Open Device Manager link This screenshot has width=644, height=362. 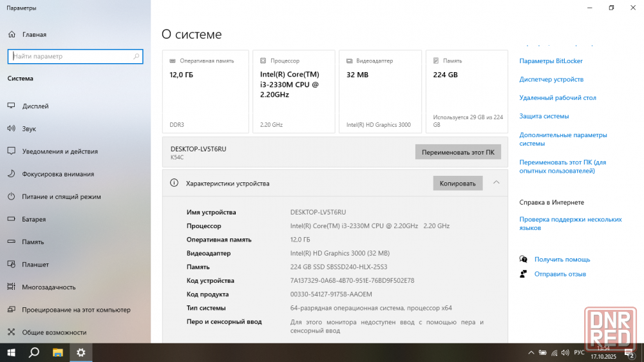point(551,79)
